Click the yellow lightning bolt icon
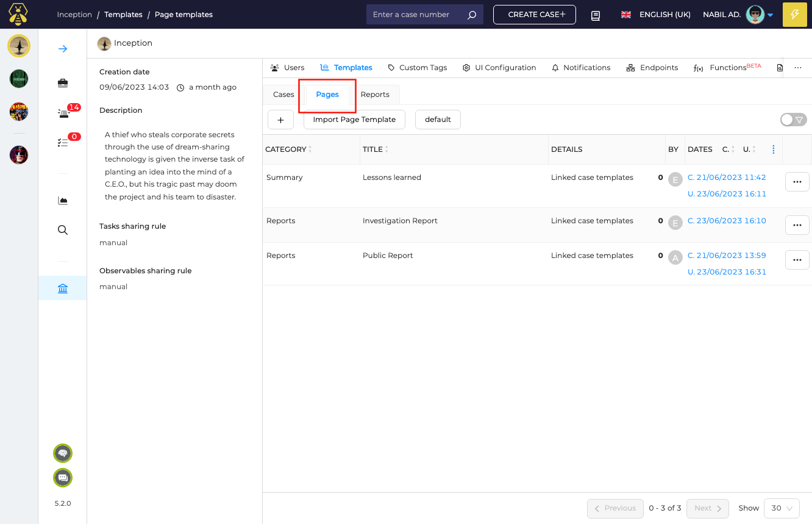 (x=794, y=15)
